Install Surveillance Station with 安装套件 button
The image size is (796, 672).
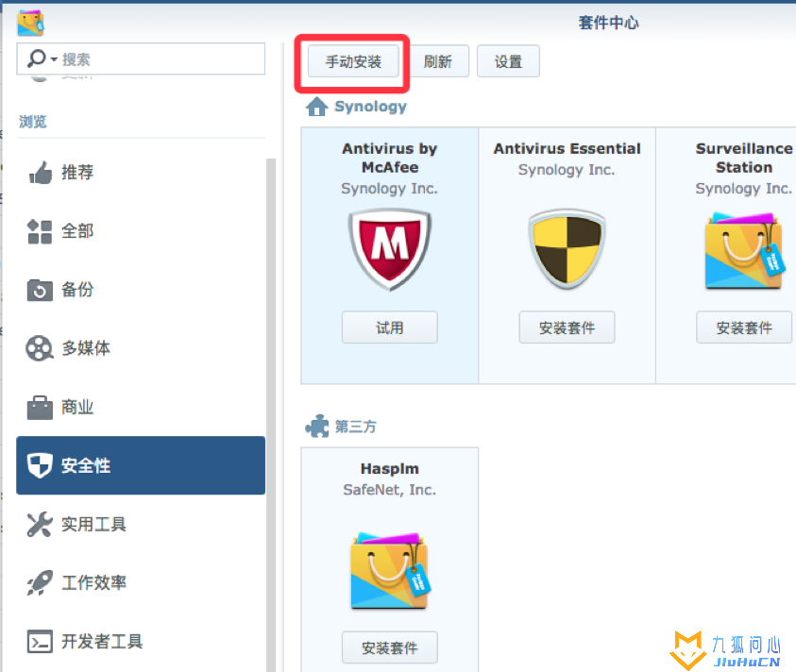(744, 328)
